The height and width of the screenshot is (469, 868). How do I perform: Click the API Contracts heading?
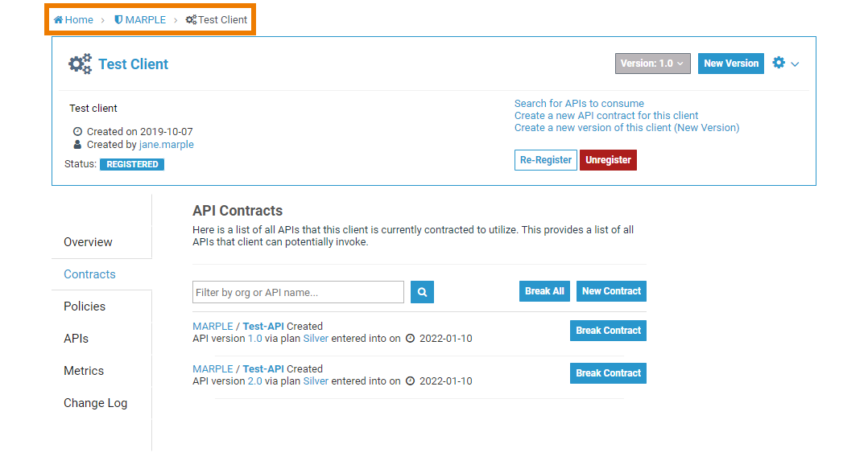click(x=238, y=211)
